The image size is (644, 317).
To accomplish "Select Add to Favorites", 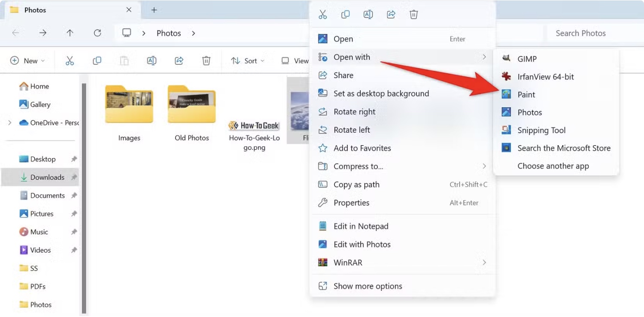I will pyautogui.click(x=402, y=148).
